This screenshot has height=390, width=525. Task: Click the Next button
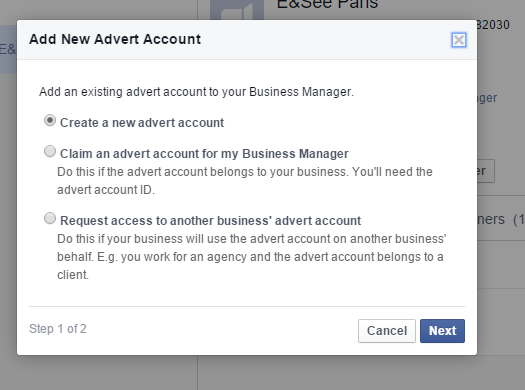click(442, 331)
